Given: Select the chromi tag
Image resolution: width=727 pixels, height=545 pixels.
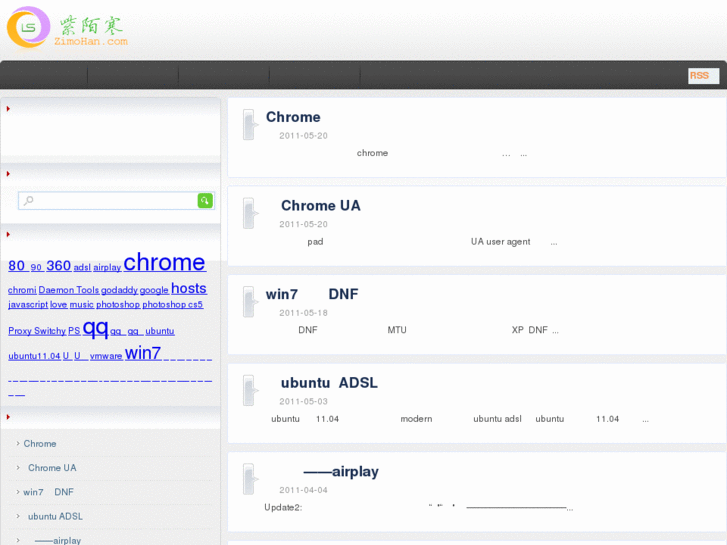Looking at the screenshot, I should (22, 290).
